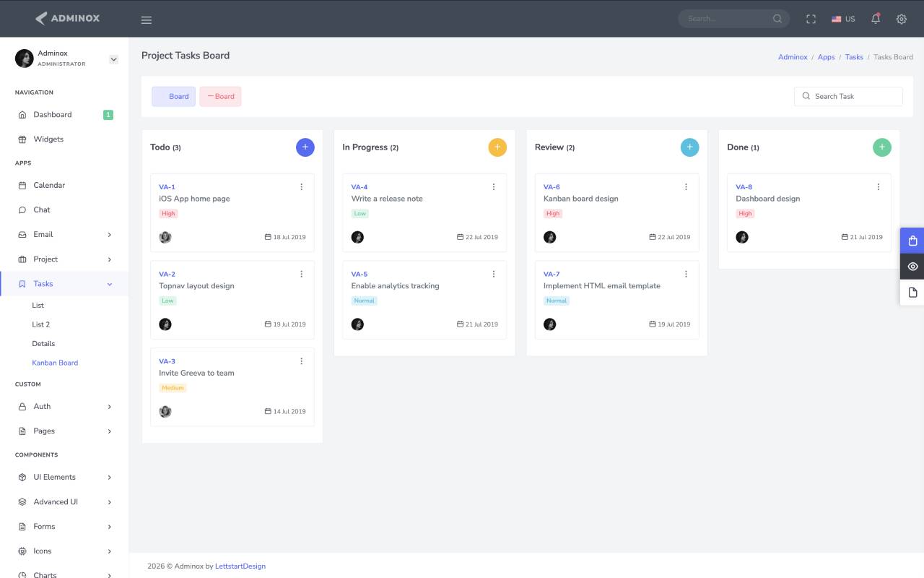Open options menu for VA-1 card

click(302, 187)
